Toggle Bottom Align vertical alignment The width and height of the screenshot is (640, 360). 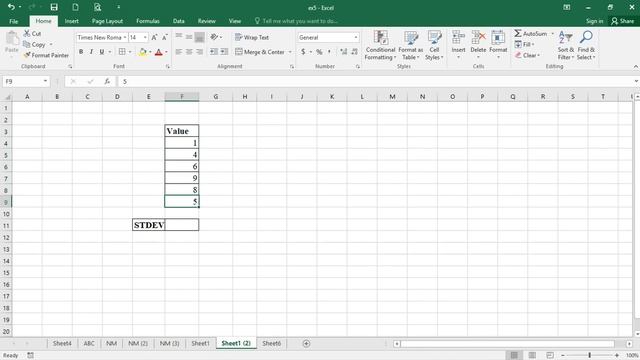(199, 37)
